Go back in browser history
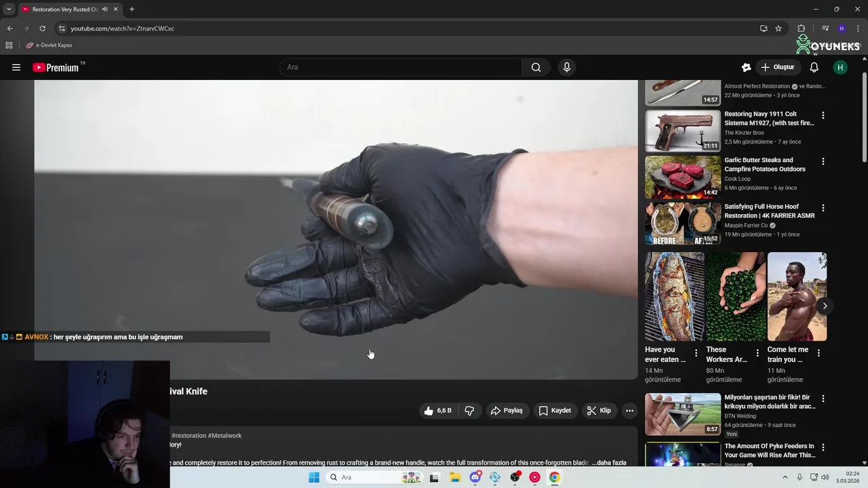 (9, 28)
